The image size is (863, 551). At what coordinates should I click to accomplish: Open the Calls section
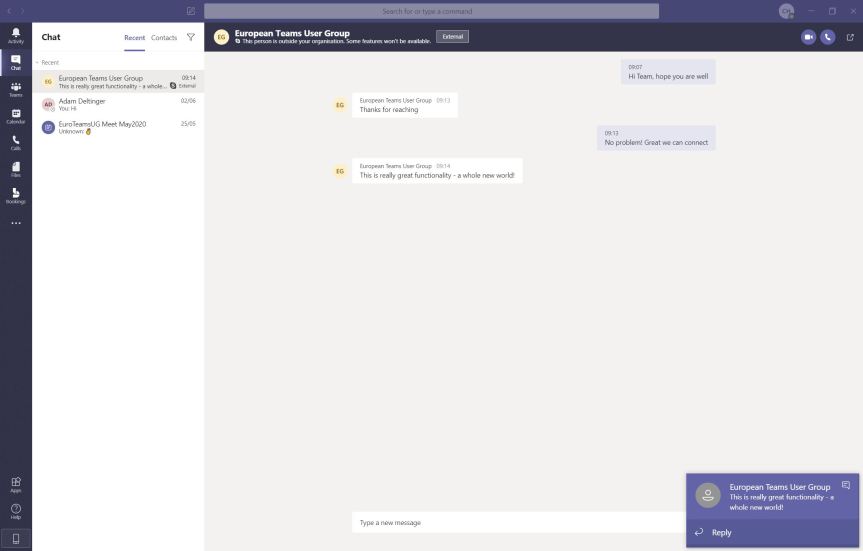(x=15, y=143)
